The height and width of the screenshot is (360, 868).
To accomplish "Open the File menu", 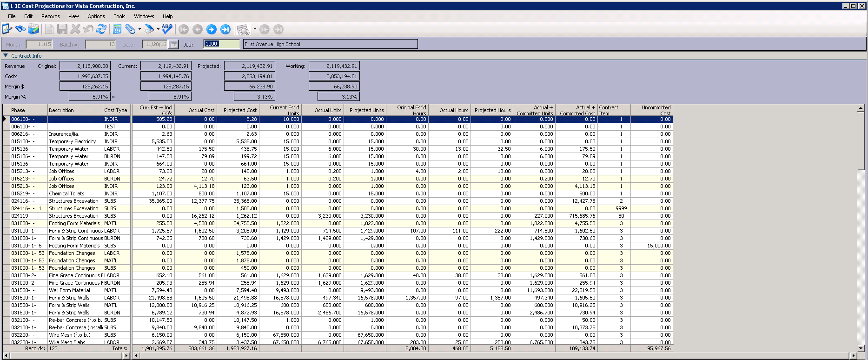I will coord(12,16).
